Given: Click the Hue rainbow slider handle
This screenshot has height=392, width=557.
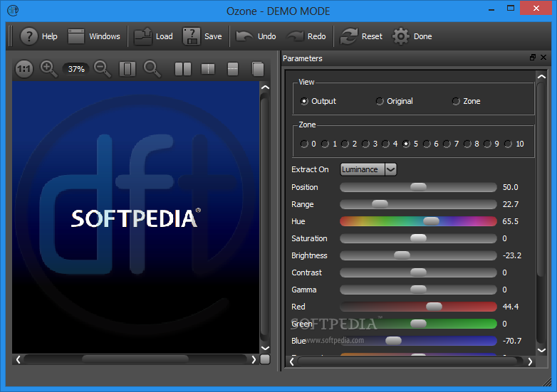Looking at the screenshot, I should coord(431,221).
